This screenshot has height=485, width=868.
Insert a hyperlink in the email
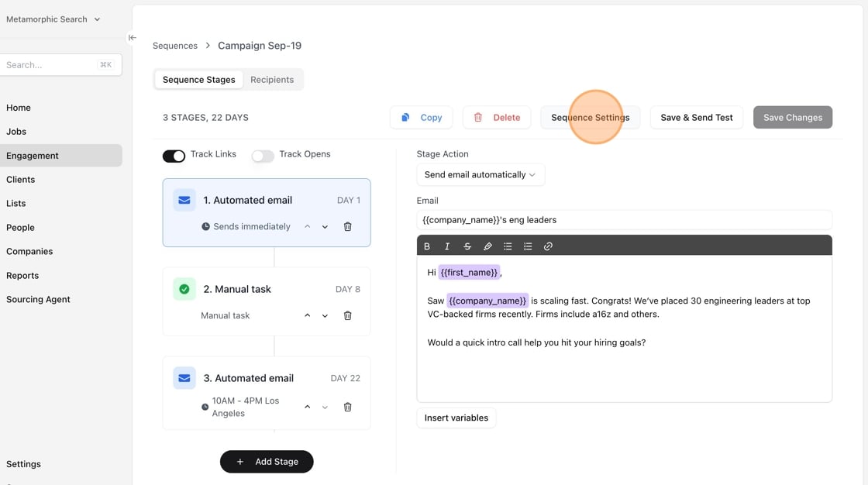point(548,246)
